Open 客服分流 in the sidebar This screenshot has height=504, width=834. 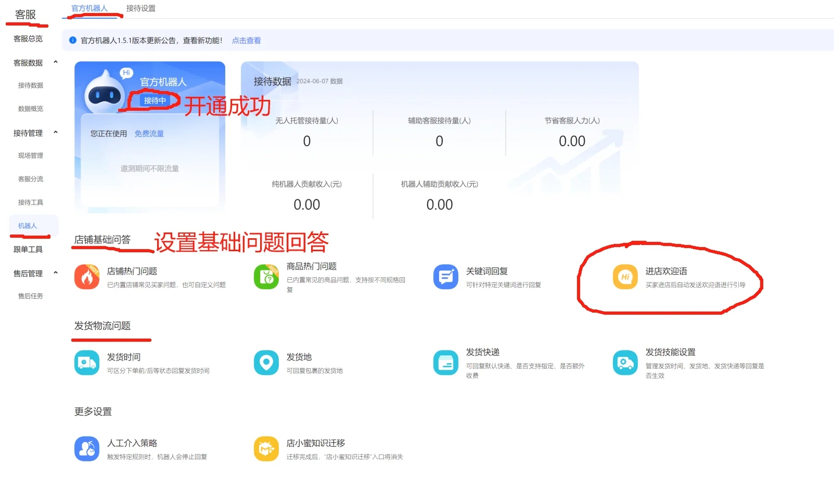coord(31,179)
